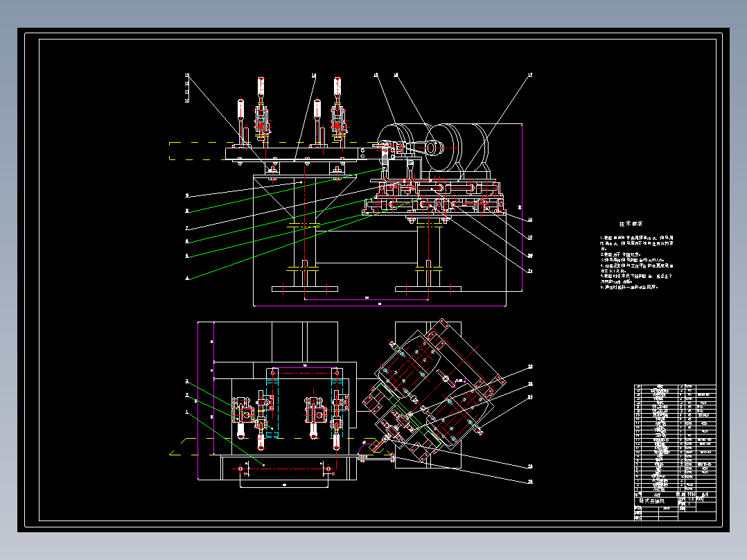Click the 1:2 scale cell in title block
The image size is (747, 560).
pyautogui.click(x=691, y=499)
